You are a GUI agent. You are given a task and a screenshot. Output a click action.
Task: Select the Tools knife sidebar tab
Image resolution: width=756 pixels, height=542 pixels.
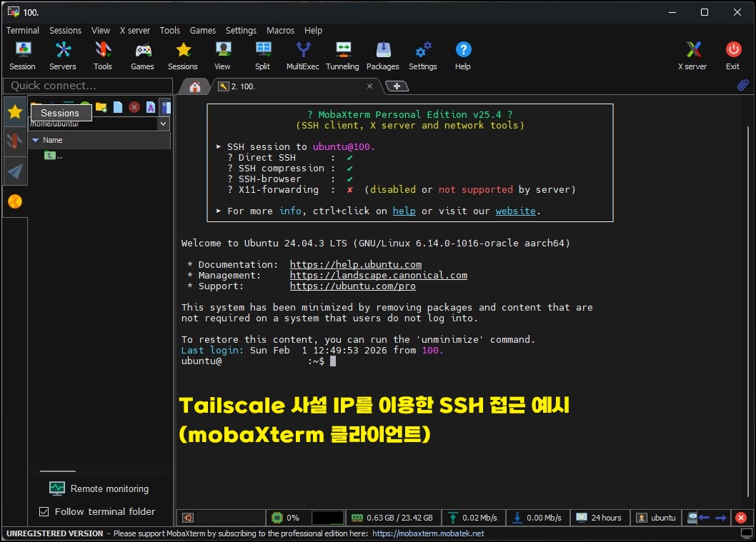[x=15, y=141]
